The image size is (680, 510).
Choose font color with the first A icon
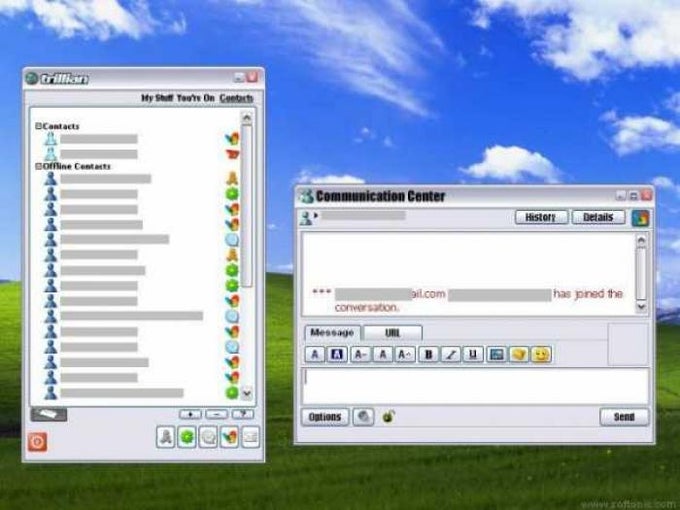pos(315,354)
